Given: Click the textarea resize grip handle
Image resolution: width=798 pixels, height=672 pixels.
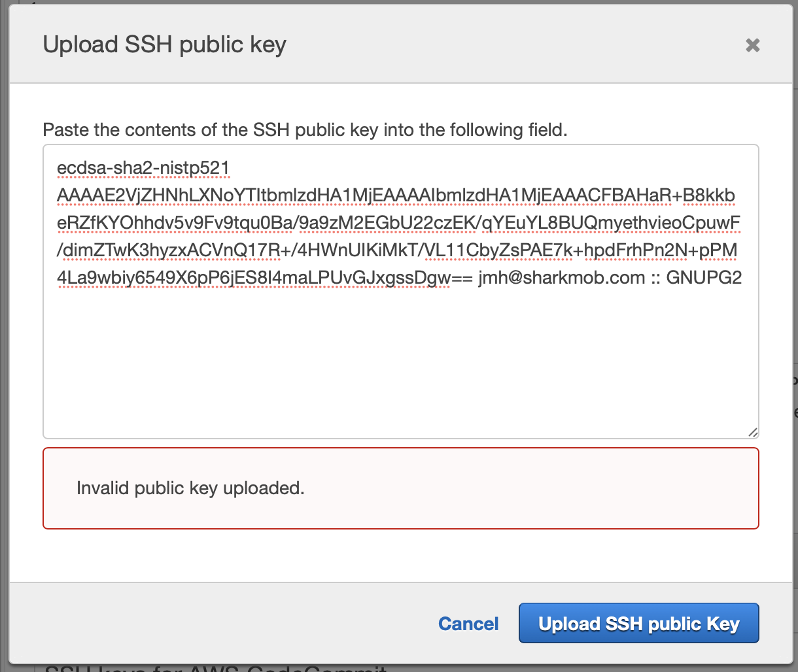Looking at the screenshot, I should tap(754, 432).
